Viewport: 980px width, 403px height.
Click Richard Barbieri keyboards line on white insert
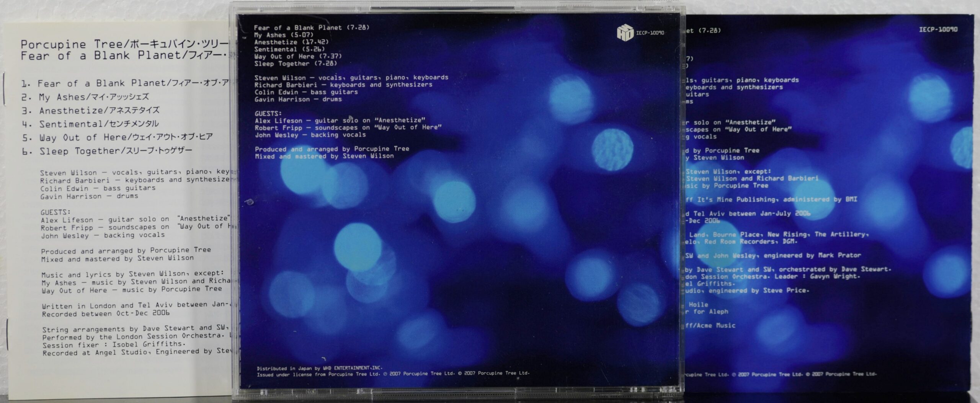click(x=135, y=180)
